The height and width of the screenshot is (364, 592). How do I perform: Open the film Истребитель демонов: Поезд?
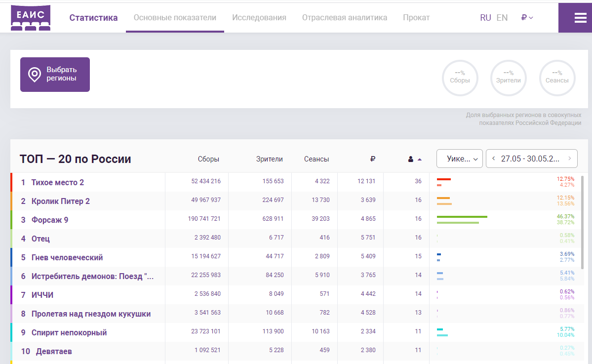tap(92, 277)
